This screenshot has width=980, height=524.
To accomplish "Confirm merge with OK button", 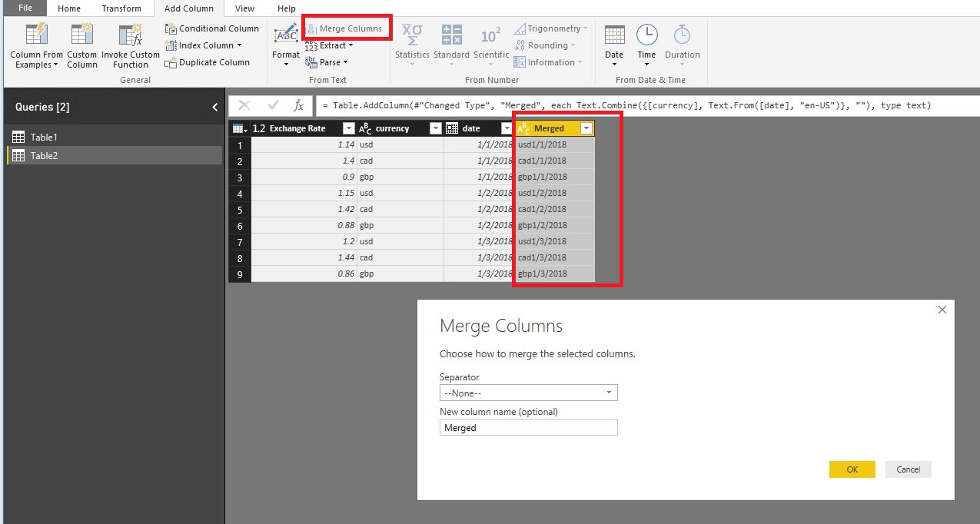I will click(x=852, y=469).
